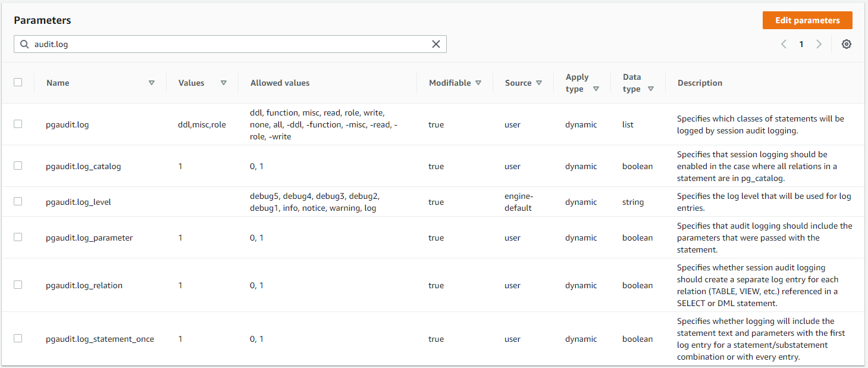868x368 pixels.
Task: Select pgaudit.log_level row checkbox
Action: [x=18, y=201]
